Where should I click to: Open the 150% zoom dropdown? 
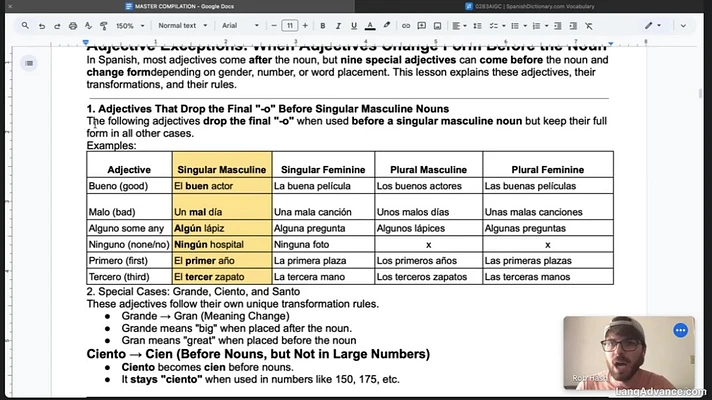(130, 26)
